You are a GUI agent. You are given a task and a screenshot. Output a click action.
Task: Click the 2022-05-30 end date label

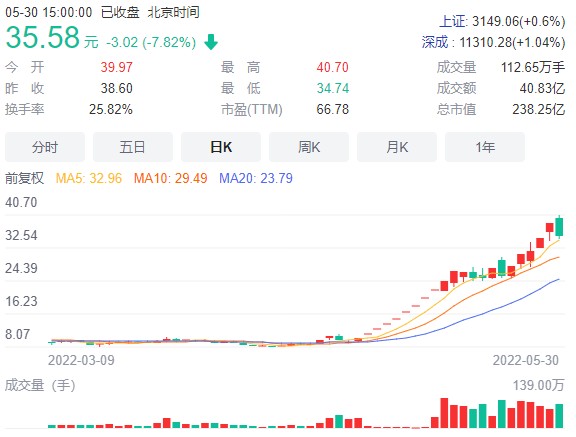click(526, 360)
